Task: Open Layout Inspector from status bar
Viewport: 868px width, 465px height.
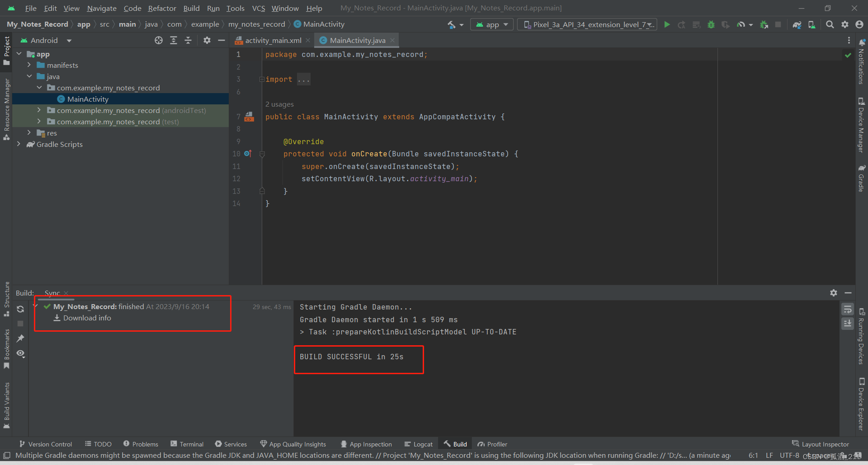Action: (820, 444)
